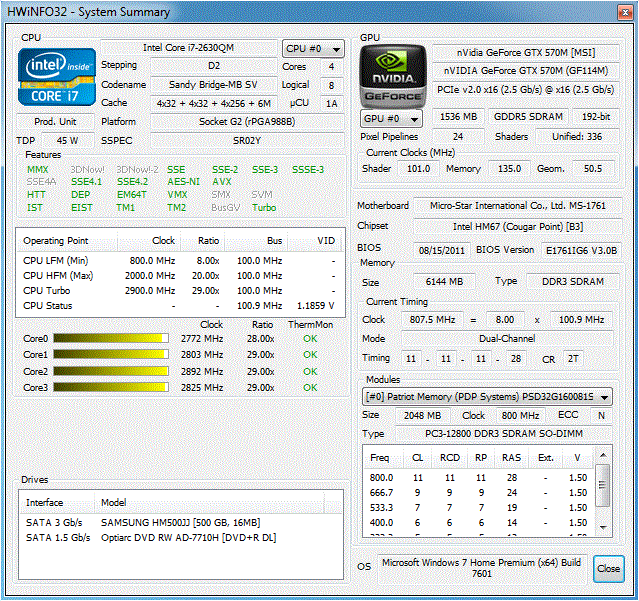Click the Intel Core i7 logo

point(57,77)
